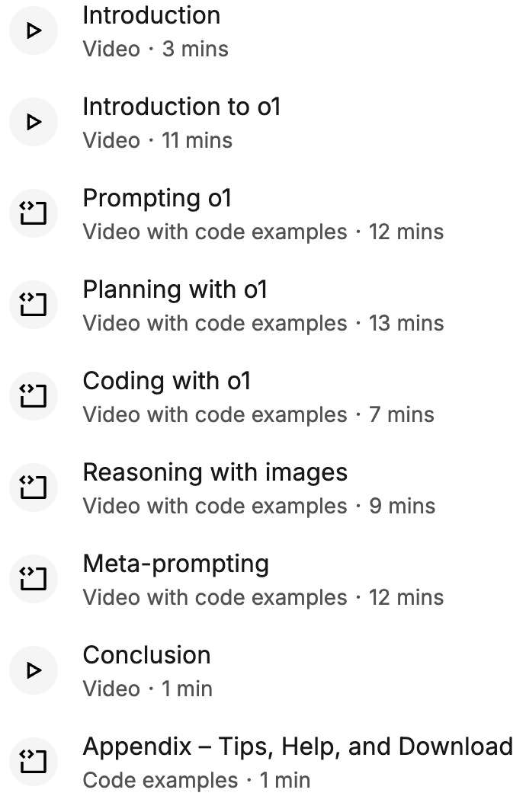Image resolution: width=526 pixels, height=812 pixels.
Task: Open the Introduction to o1 lesson
Action: (x=181, y=107)
